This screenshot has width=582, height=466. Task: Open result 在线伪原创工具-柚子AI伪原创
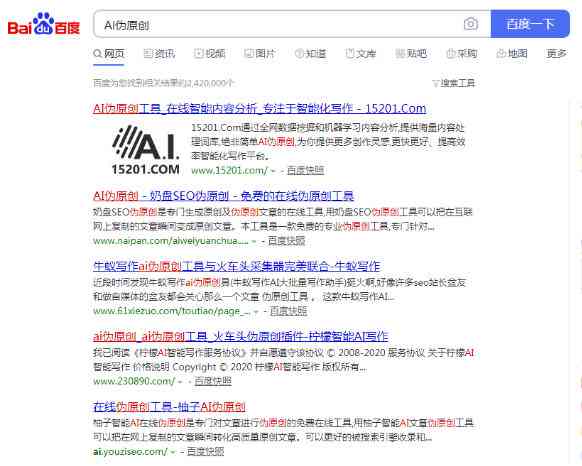tap(169, 407)
